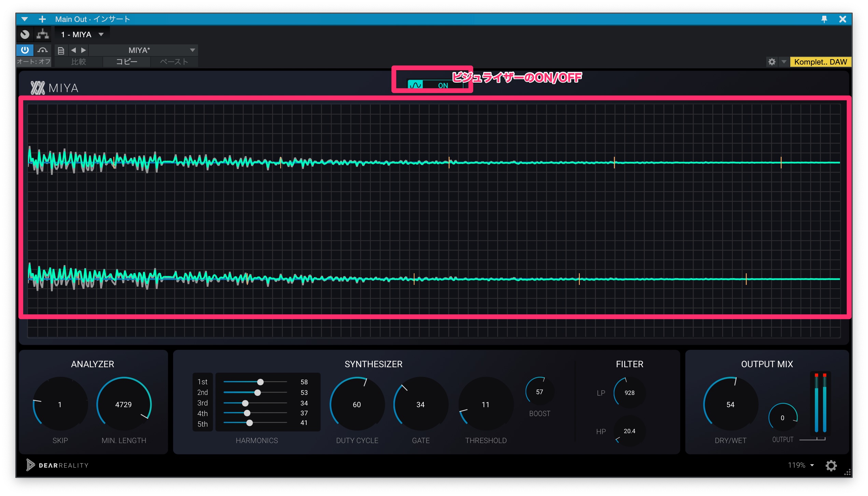Screen dimensions: 868x496
Task: Click the plus icon to add an insert
Action: (42, 19)
